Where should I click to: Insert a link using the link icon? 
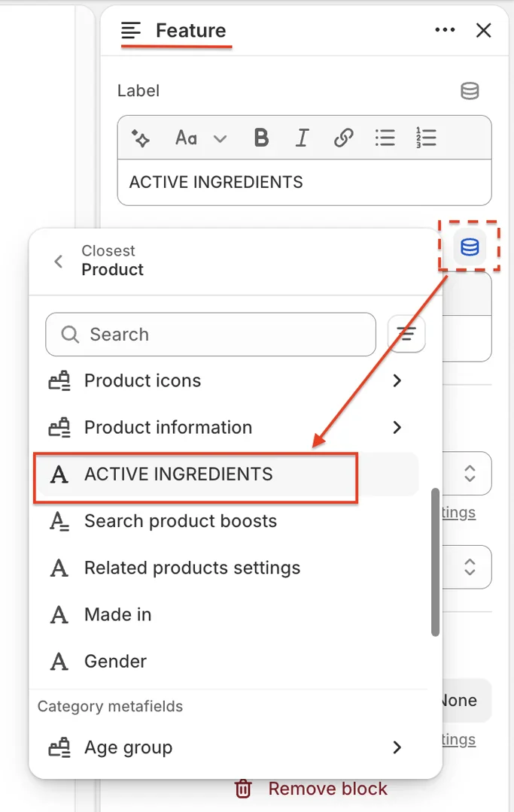(x=343, y=138)
